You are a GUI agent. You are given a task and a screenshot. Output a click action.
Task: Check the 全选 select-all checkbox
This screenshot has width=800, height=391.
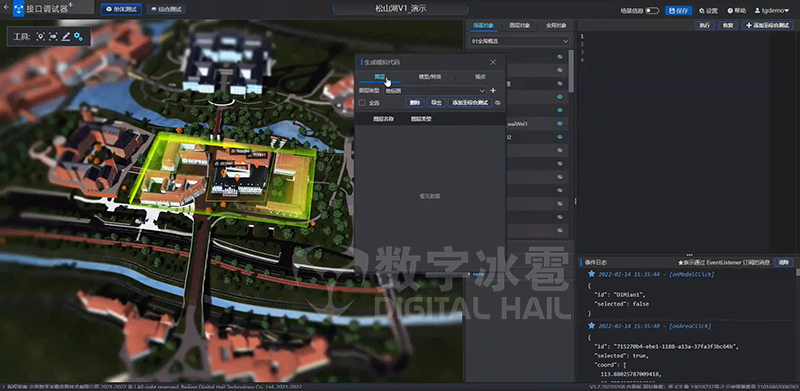point(362,103)
